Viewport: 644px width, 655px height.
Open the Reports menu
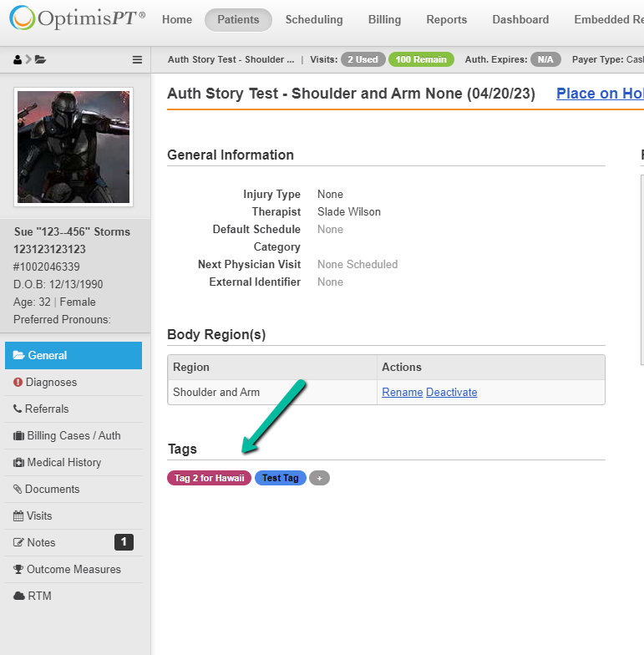click(x=446, y=19)
